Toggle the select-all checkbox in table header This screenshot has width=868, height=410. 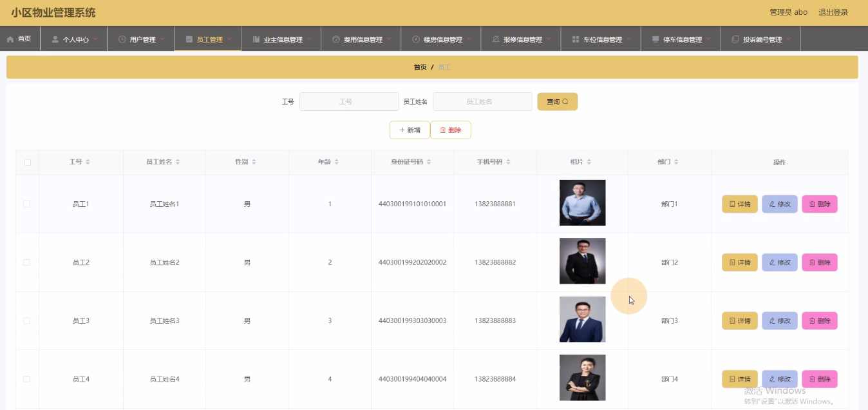click(x=27, y=162)
